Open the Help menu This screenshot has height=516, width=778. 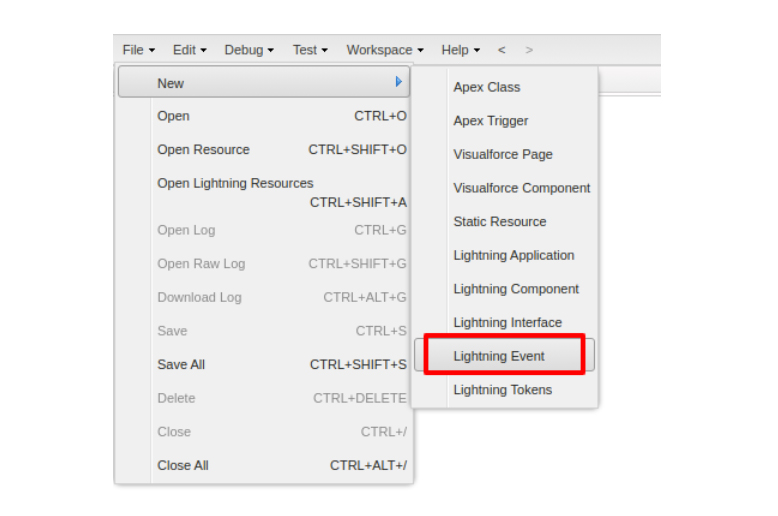(x=460, y=50)
